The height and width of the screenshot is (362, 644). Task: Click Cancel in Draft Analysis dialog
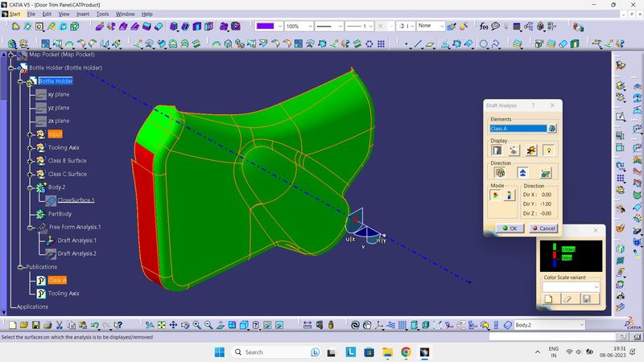click(x=543, y=228)
